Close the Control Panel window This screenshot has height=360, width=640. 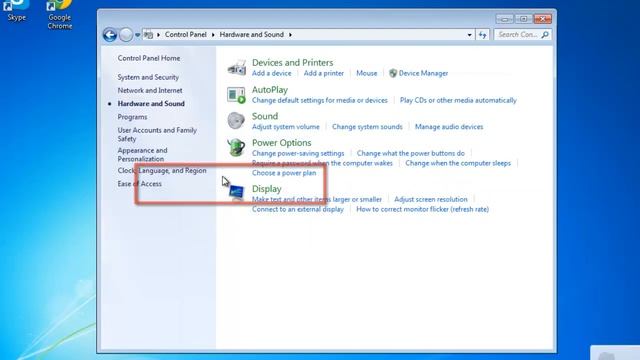coord(542,19)
